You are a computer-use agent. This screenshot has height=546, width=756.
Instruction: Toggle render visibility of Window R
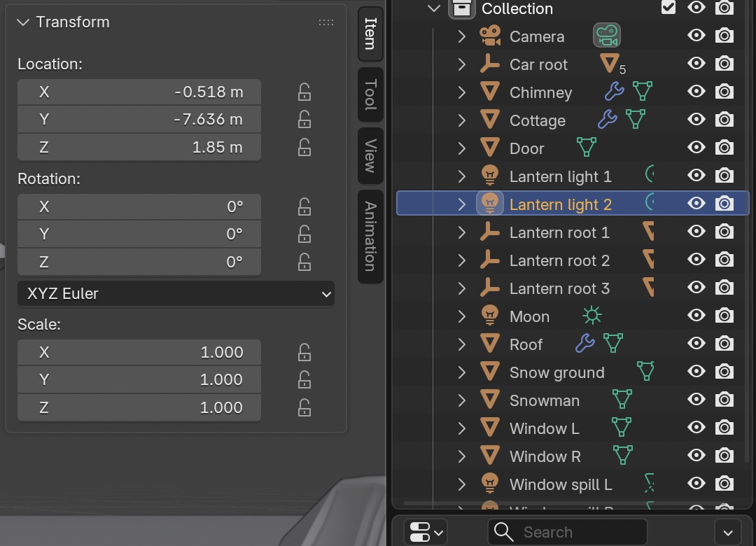tap(724, 455)
